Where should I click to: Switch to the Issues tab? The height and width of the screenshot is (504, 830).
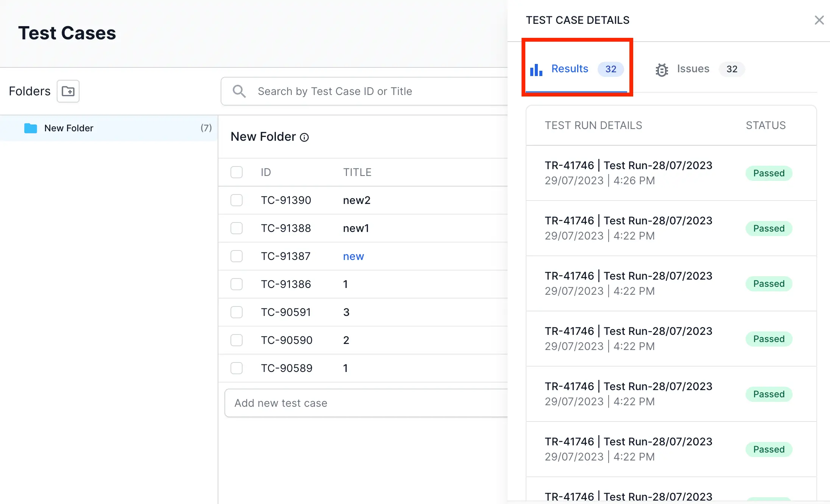[x=693, y=69]
